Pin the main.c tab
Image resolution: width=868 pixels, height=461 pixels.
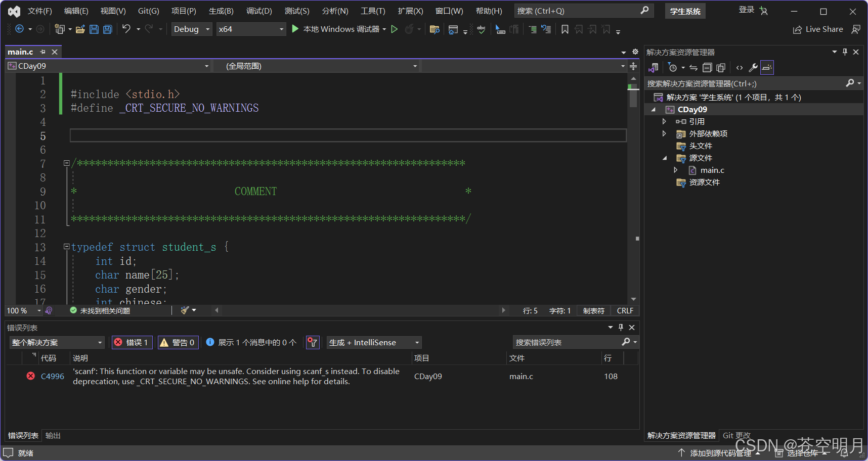point(42,52)
